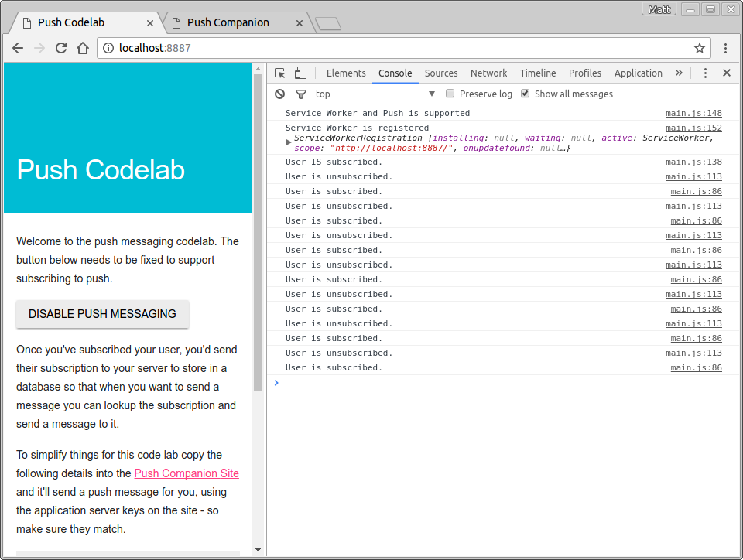The height and width of the screenshot is (560, 743).
Task: Clear the console log icon
Action: point(279,94)
